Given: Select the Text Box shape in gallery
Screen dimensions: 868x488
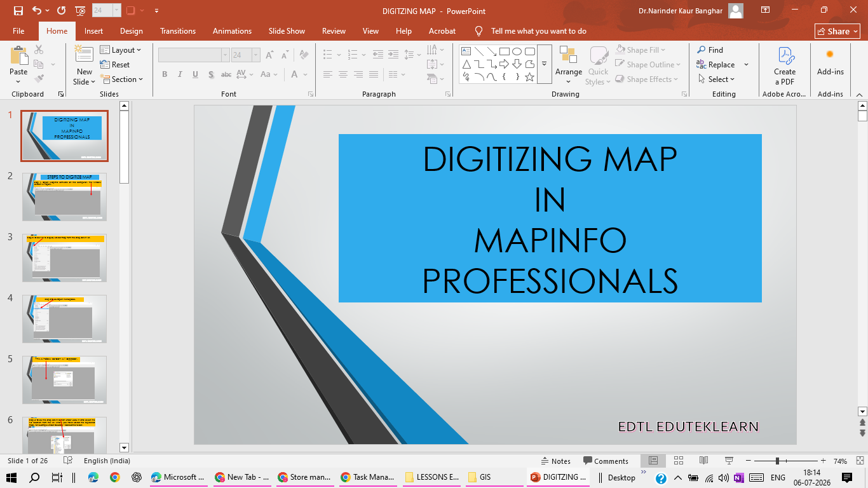Looking at the screenshot, I should [466, 51].
